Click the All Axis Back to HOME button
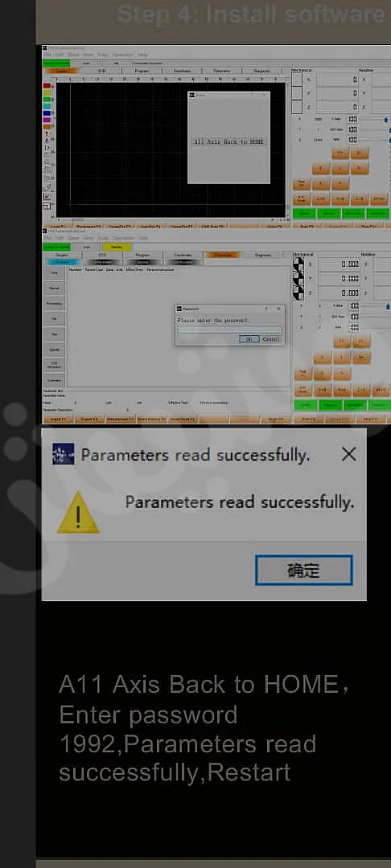Screen dimensions: 391x868 tap(228, 141)
